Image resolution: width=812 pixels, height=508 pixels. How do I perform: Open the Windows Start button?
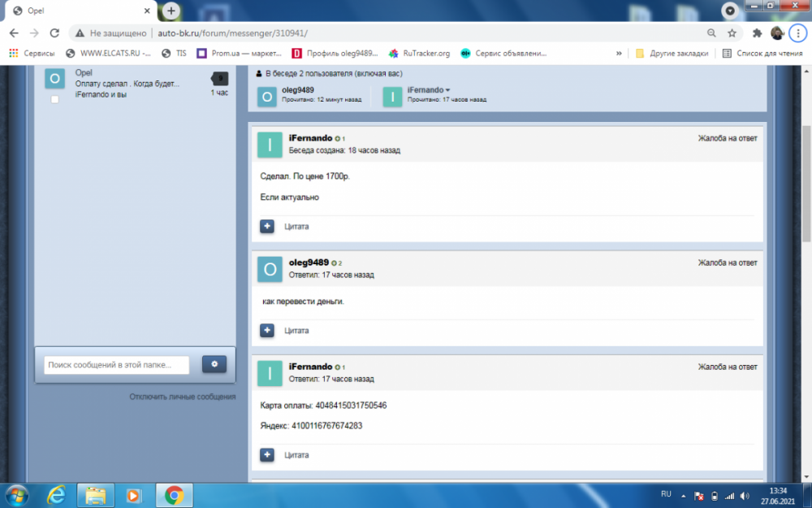tap(16, 496)
